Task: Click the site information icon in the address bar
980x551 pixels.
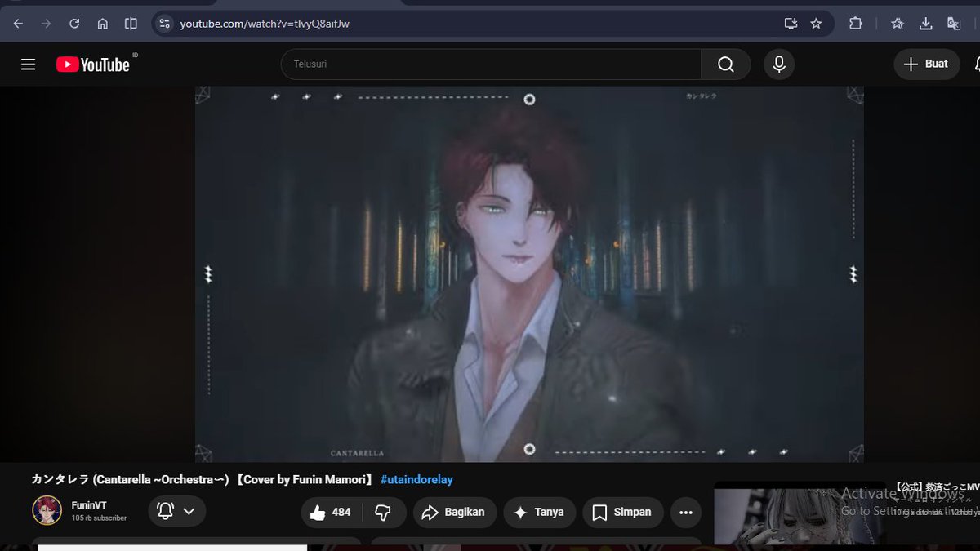Action: tap(164, 24)
